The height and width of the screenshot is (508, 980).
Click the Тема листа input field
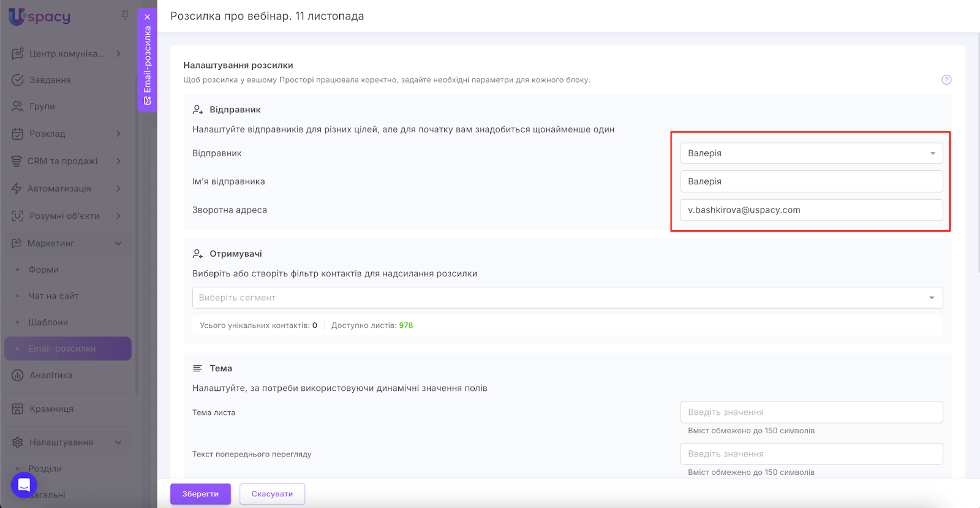811,412
